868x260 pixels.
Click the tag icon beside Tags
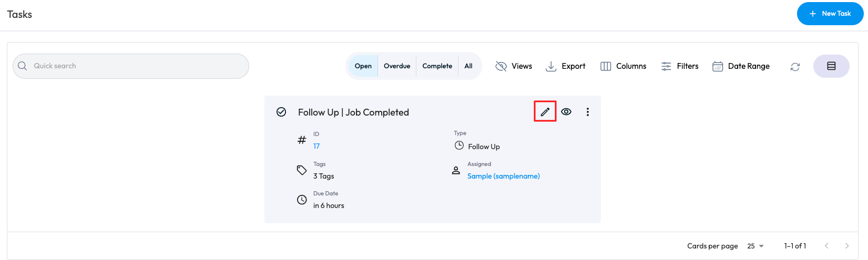coord(302,170)
